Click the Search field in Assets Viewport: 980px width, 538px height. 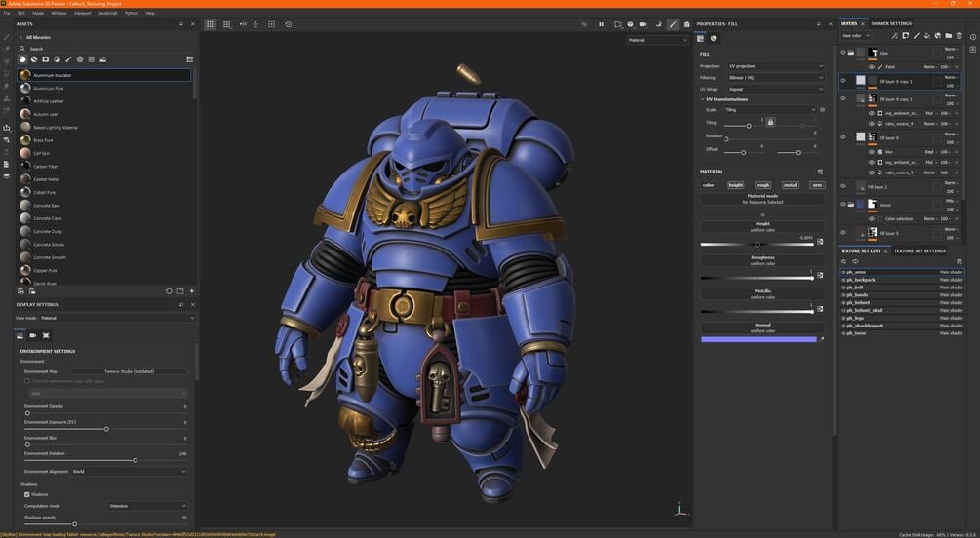click(106, 49)
